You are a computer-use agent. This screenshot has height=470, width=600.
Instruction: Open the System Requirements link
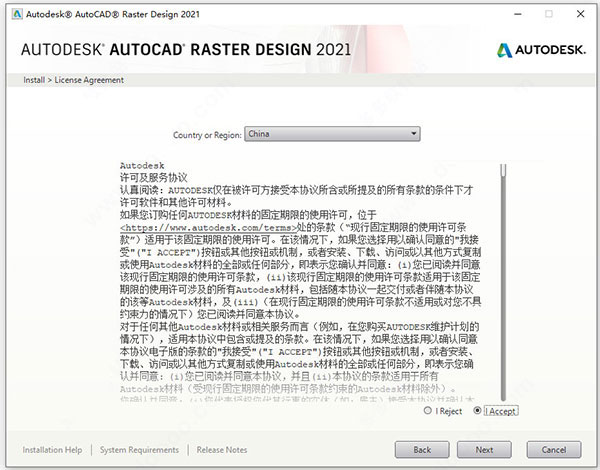click(139, 450)
